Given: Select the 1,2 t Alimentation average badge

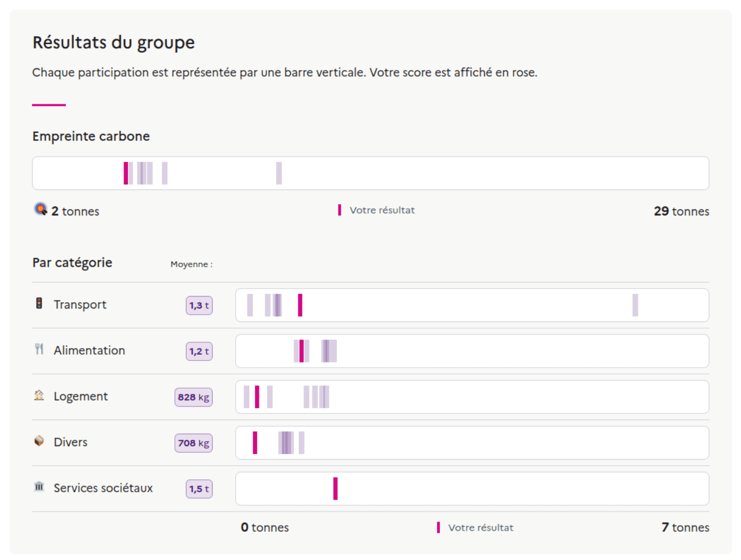Looking at the screenshot, I should [199, 351].
